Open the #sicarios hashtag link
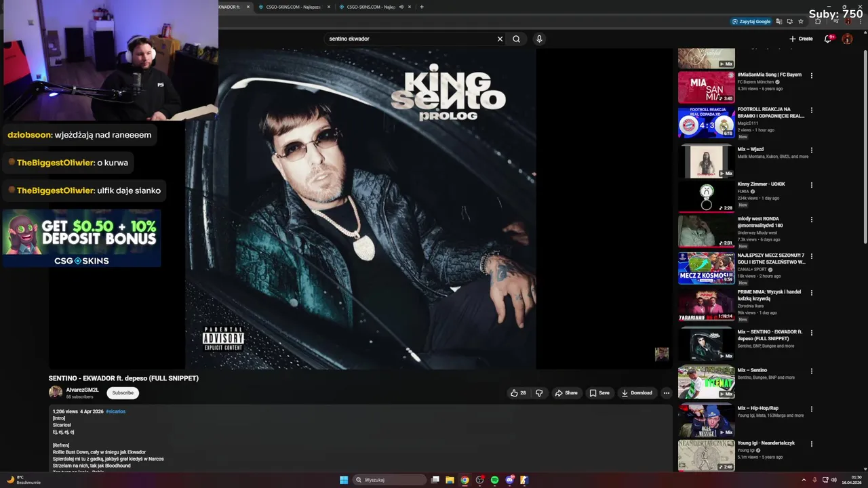This screenshot has height=488, width=868. point(115,411)
